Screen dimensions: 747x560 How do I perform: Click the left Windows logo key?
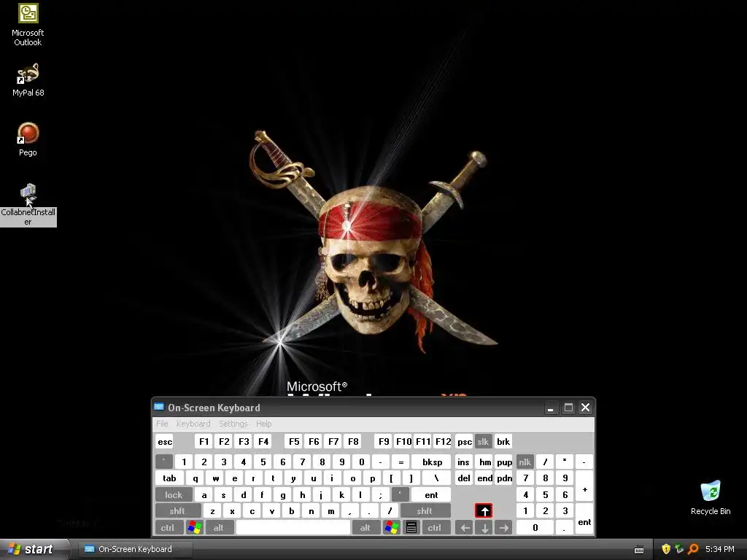tap(195, 528)
